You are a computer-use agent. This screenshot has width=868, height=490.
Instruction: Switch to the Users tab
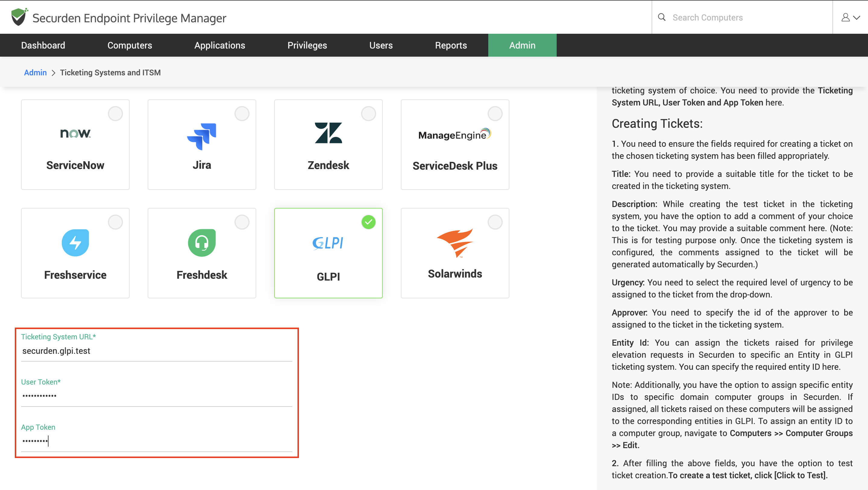[x=381, y=45]
